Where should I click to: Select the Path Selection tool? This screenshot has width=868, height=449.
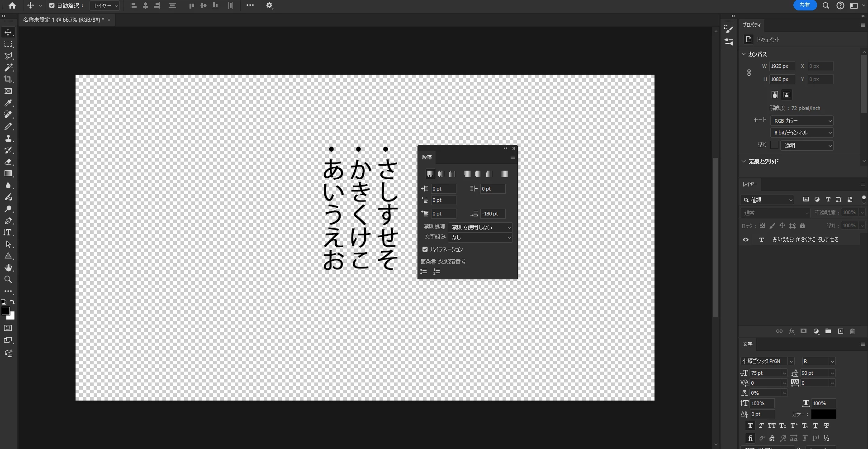(8, 244)
